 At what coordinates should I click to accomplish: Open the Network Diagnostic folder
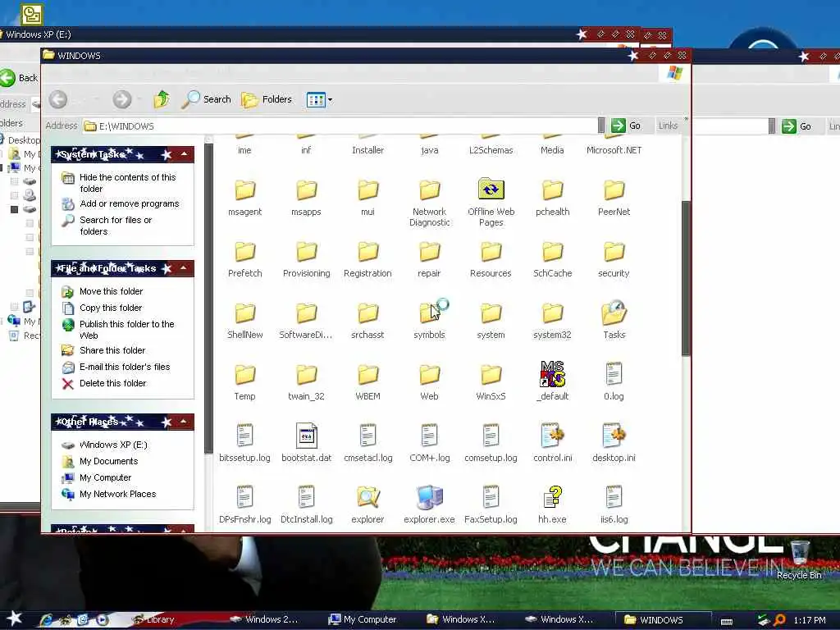[429, 203]
